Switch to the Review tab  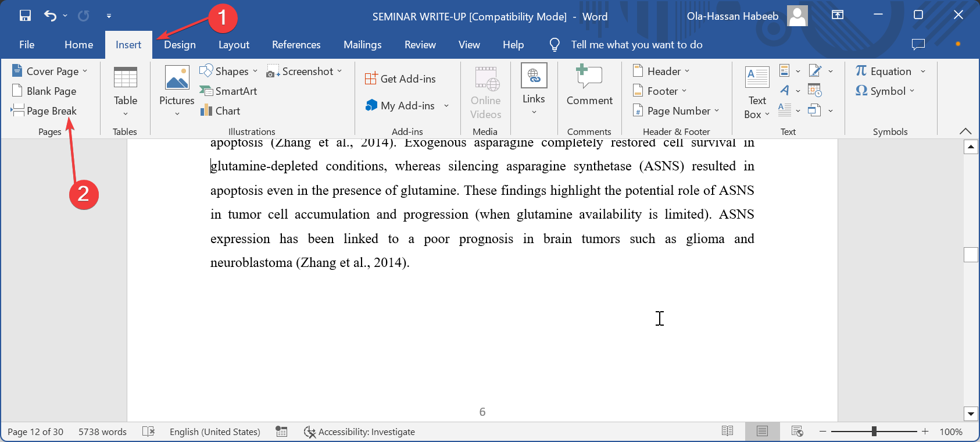pyautogui.click(x=420, y=45)
